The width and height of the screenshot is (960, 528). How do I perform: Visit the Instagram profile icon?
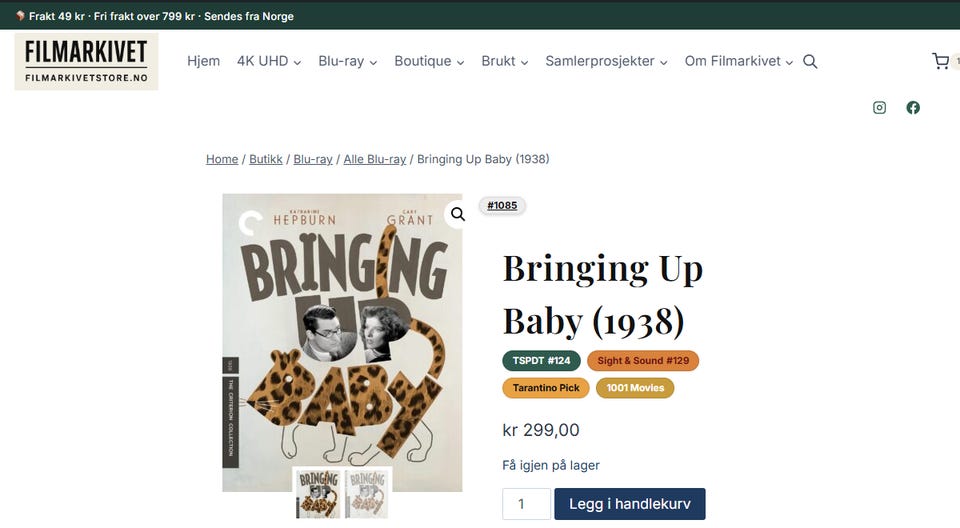click(x=879, y=108)
